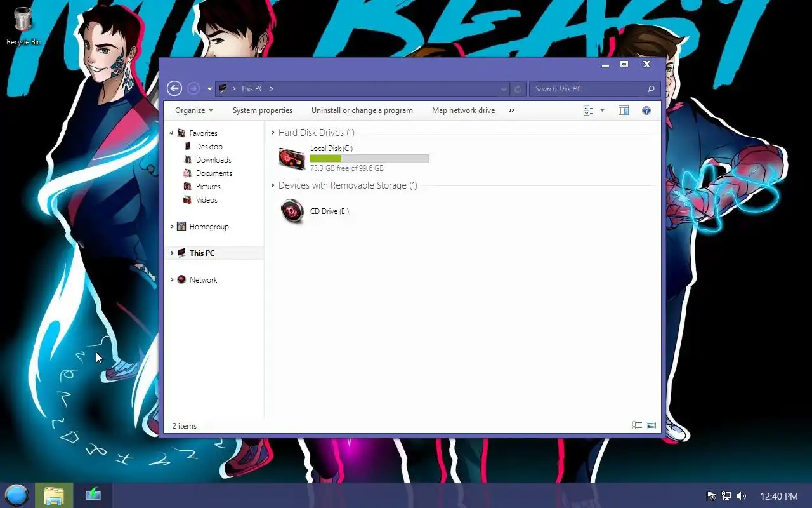Click the '2 items' status bar text

(x=185, y=426)
